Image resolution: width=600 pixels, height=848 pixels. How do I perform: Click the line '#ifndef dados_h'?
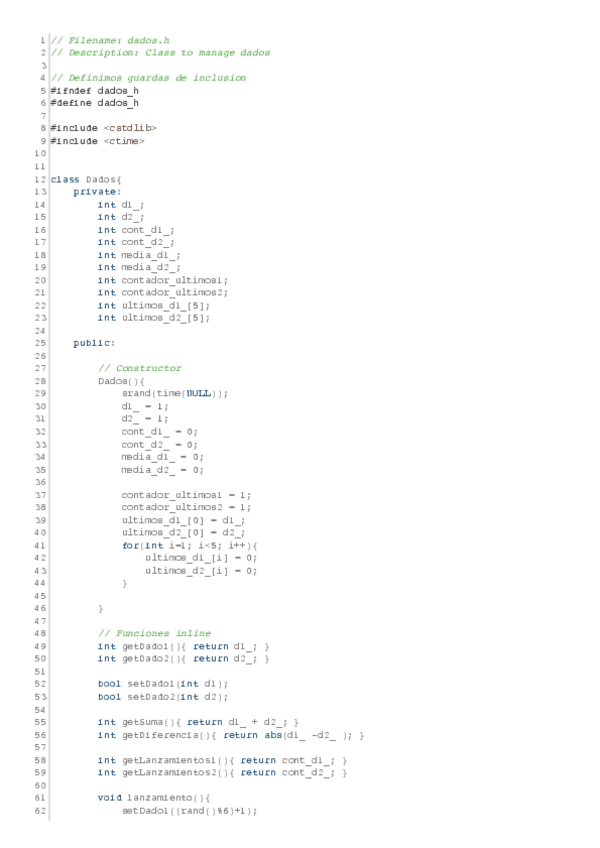coord(95,91)
